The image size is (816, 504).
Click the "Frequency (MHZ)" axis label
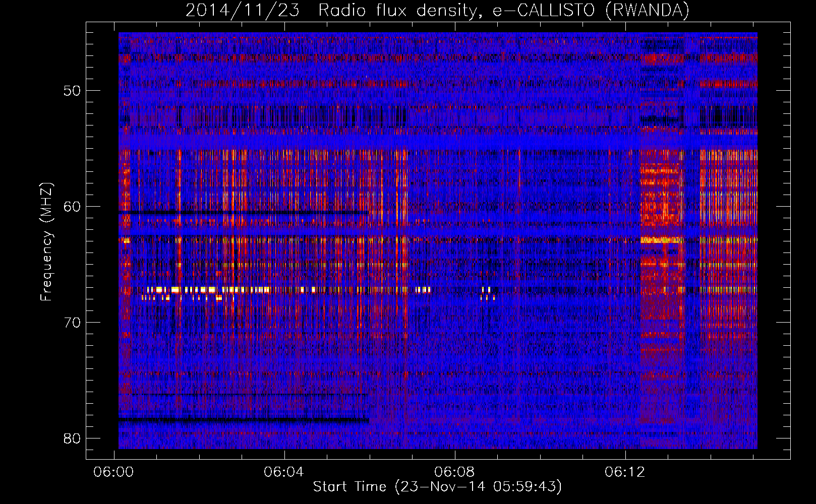[x=46, y=242]
